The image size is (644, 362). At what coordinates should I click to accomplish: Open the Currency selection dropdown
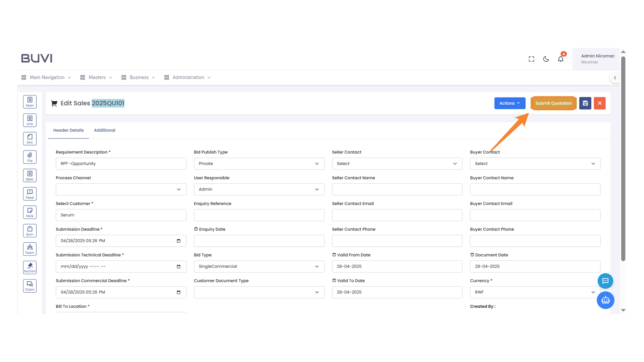tap(535, 292)
